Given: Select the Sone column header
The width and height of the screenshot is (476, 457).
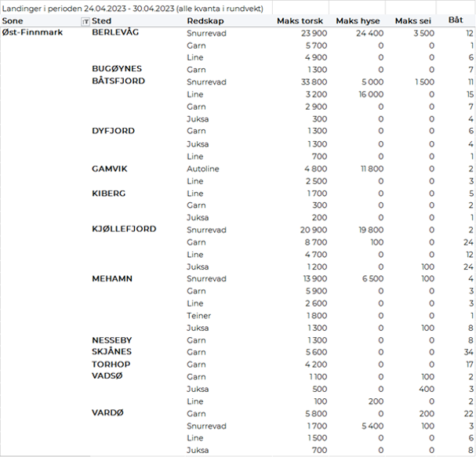Looking at the screenshot, I should (x=13, y=21).
